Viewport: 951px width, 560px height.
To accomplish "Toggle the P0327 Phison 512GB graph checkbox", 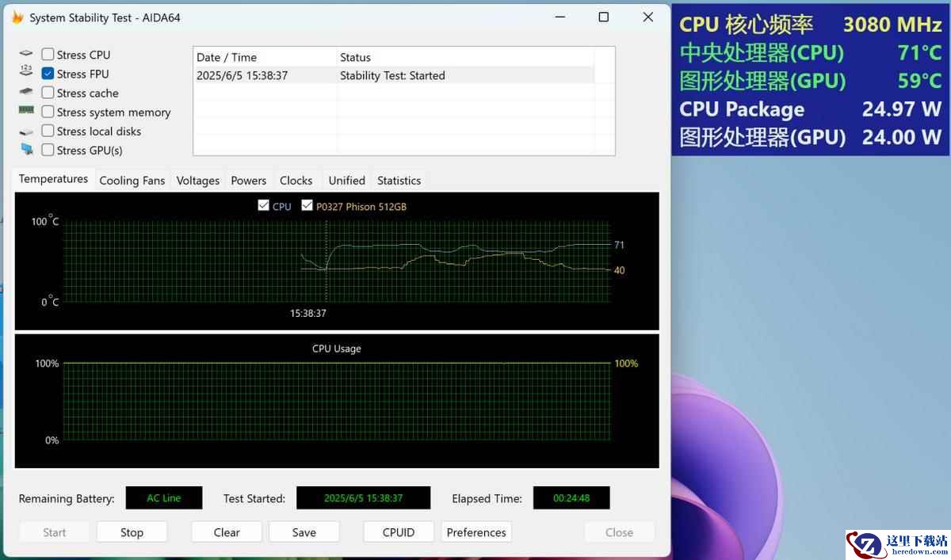I will click(307, 206).
